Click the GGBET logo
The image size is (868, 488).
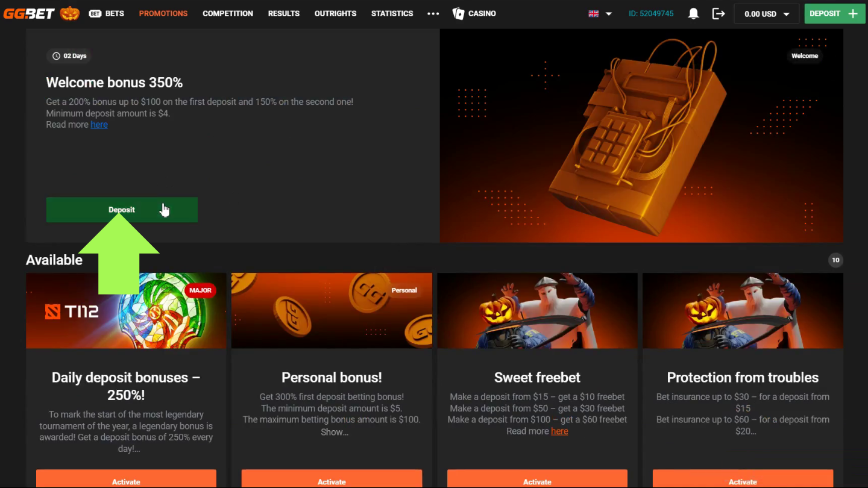click(30, 13)
